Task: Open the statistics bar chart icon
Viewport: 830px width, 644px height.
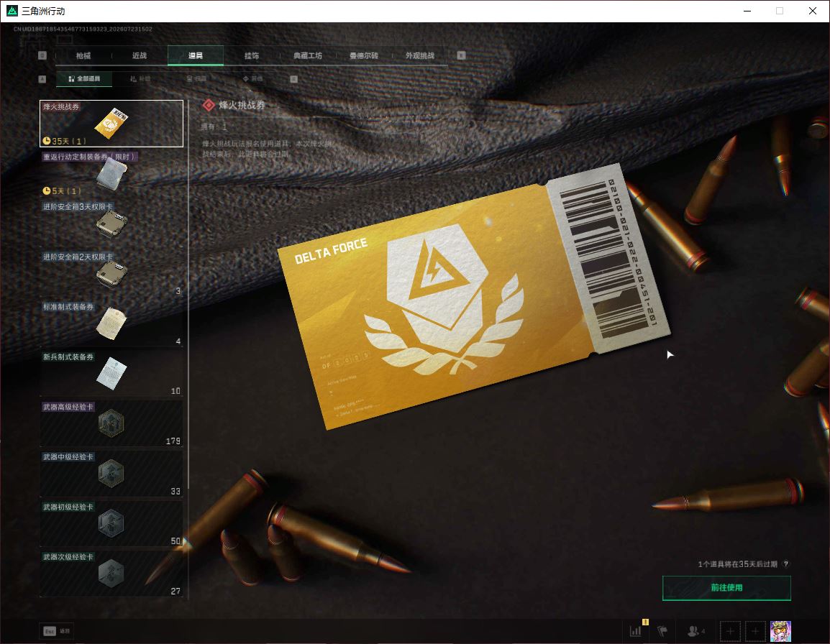Action: 635,631
